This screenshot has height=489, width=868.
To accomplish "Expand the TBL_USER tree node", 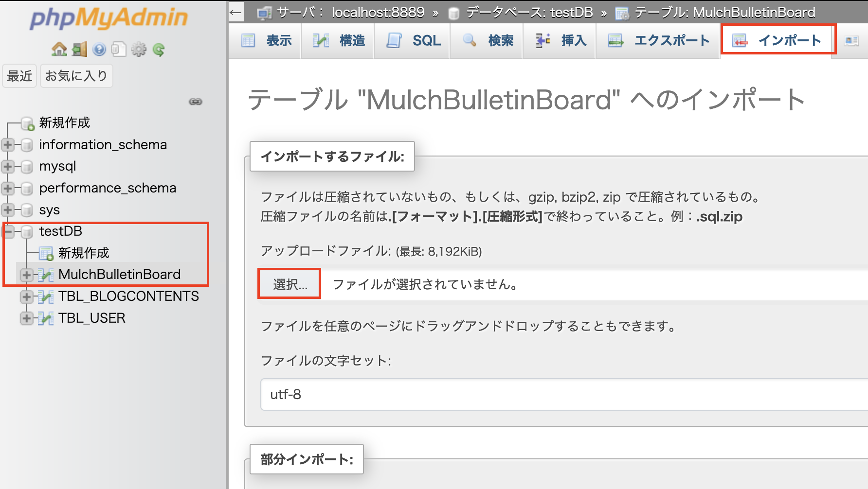I will pyautogui.click(x=27, y=318).
